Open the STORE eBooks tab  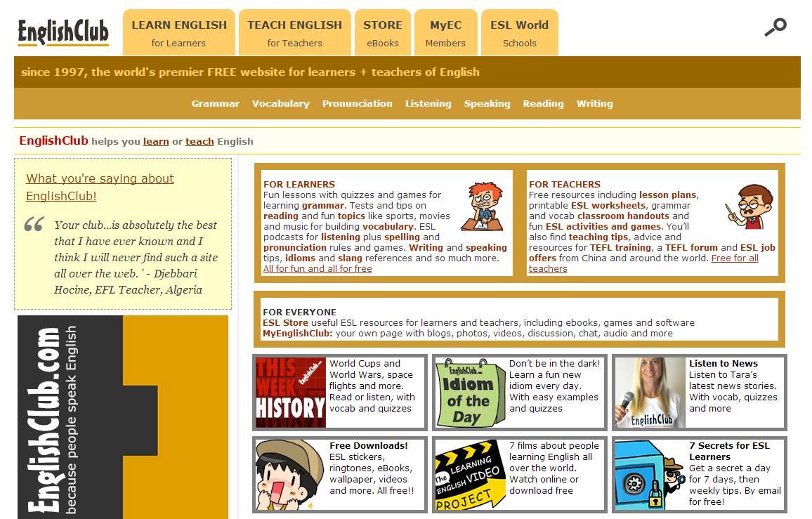[383, 32]
